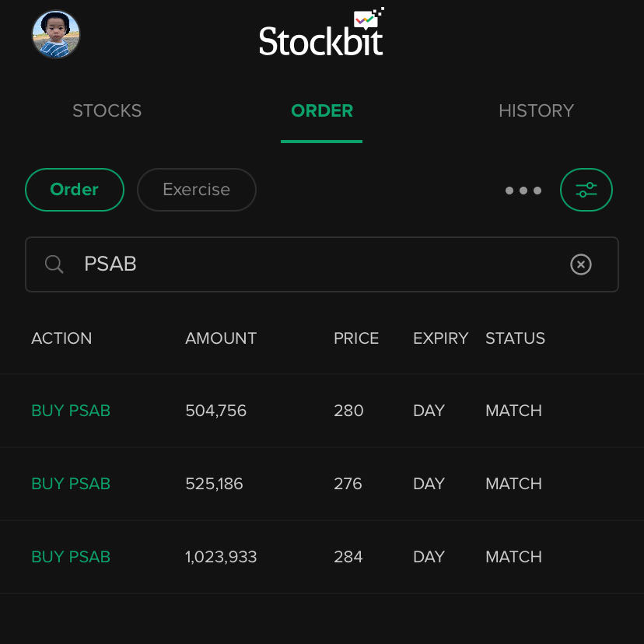The width and height of the screenshot is (644, 644).
Task: Switch to the STOCKS tab
Action: pyautogui.click(x=107, y=110)
